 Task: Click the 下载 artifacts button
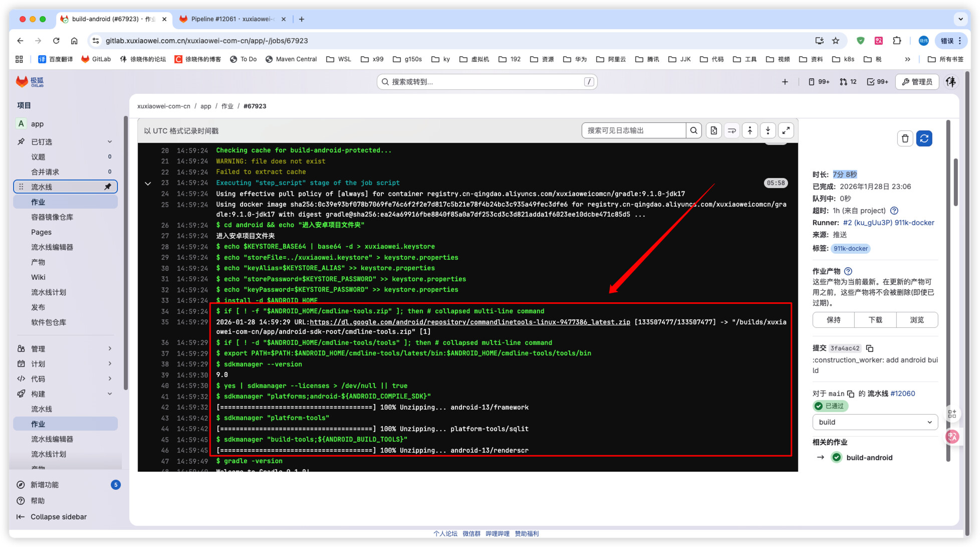pyautogui.click(x=875, y=320)
